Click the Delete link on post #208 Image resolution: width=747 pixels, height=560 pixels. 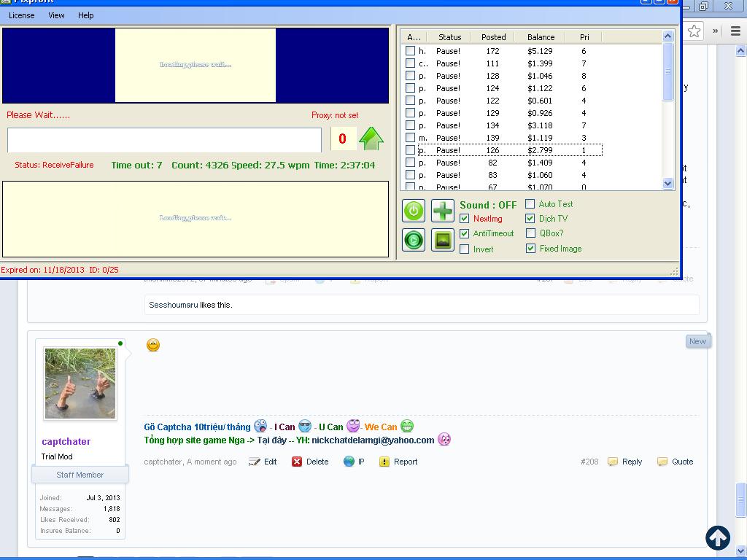coord(317,462)
